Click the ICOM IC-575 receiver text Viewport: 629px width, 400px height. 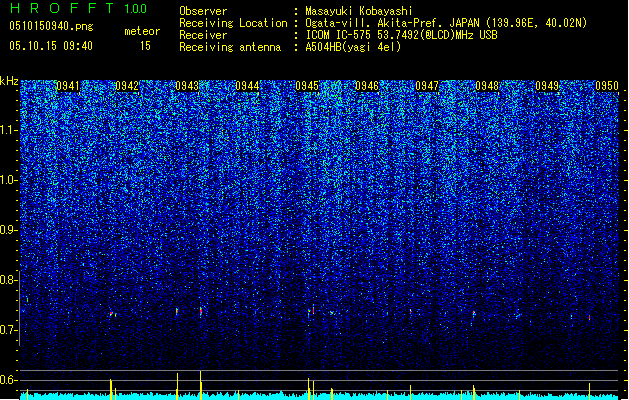pyautogui.click(x=401, y=35)
